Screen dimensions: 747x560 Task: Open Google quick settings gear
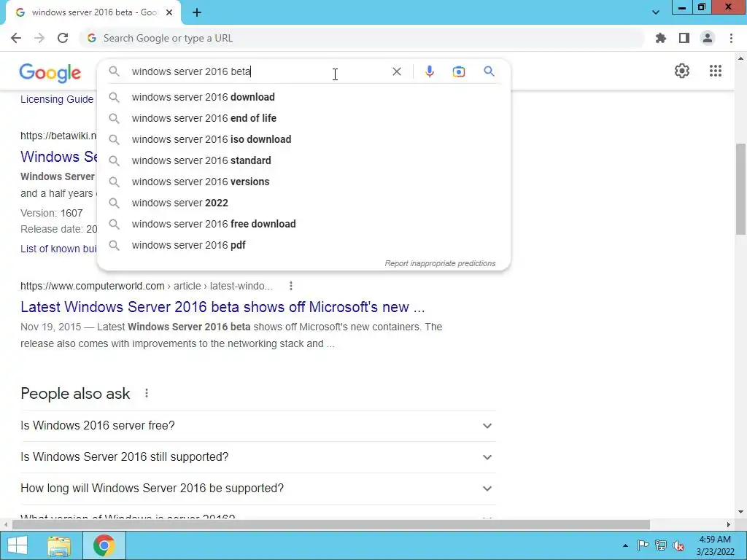click(x=682, y=71)
